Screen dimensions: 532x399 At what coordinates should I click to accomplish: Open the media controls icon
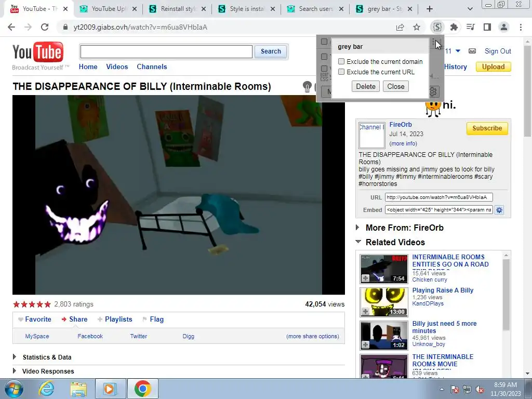point(471,27)
